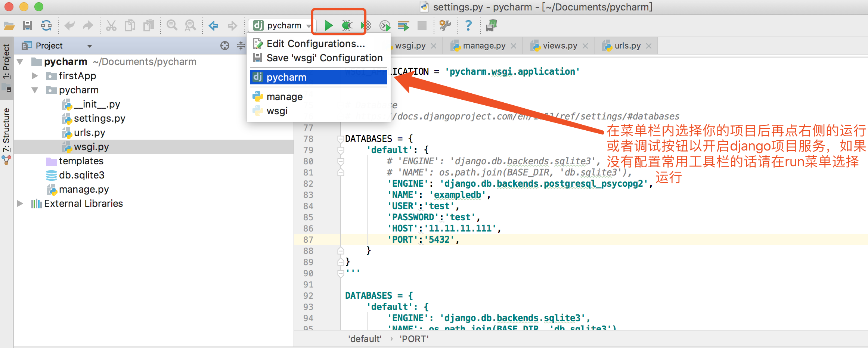Screen dimensions: 868x348
Task: Expand External Libraries node
Action: pyautogui.click(x=20, y=203)
